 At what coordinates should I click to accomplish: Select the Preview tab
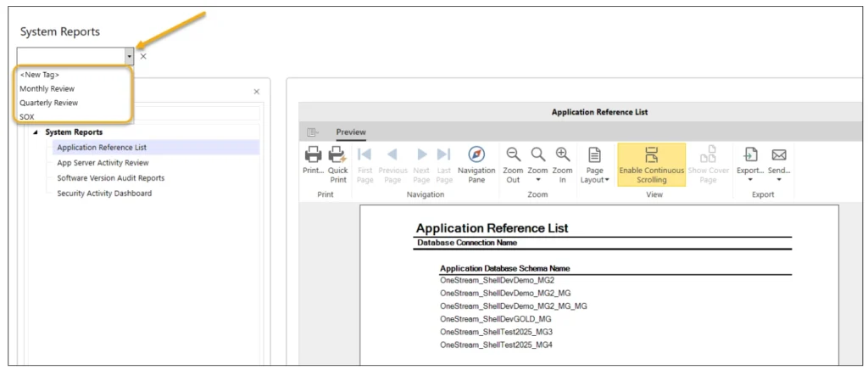click(351, 132)
